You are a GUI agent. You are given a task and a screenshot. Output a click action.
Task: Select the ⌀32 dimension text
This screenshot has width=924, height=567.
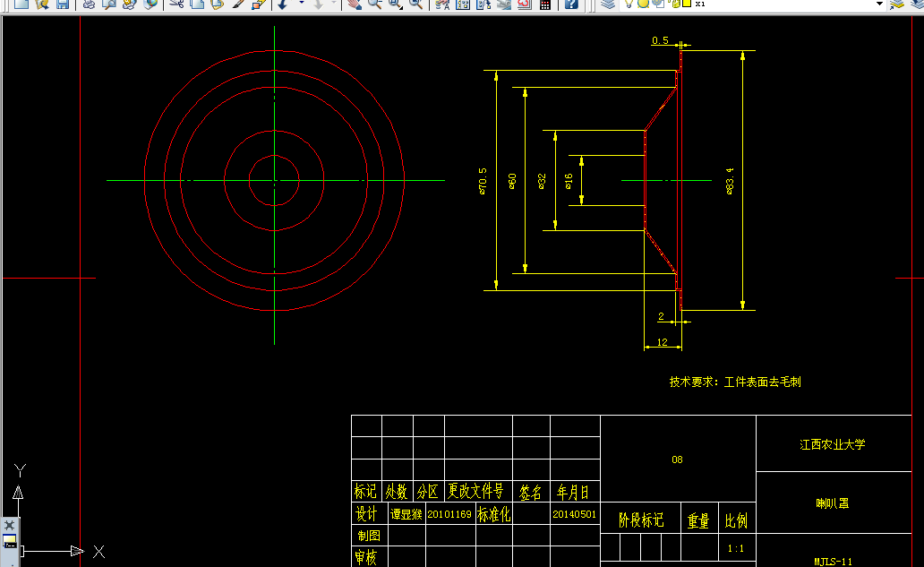[542, 181]
